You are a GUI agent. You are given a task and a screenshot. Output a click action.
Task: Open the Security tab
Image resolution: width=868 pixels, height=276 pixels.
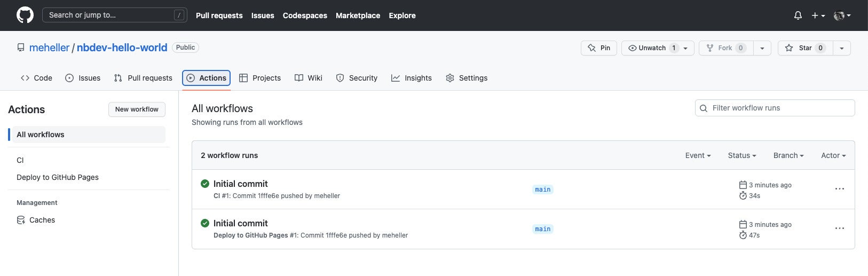[x=357, y=78]
